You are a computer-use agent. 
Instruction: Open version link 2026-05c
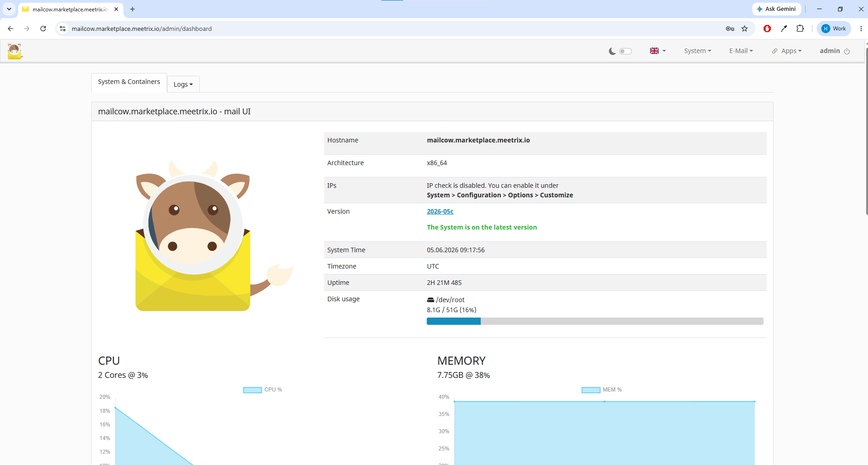(440, 211)
